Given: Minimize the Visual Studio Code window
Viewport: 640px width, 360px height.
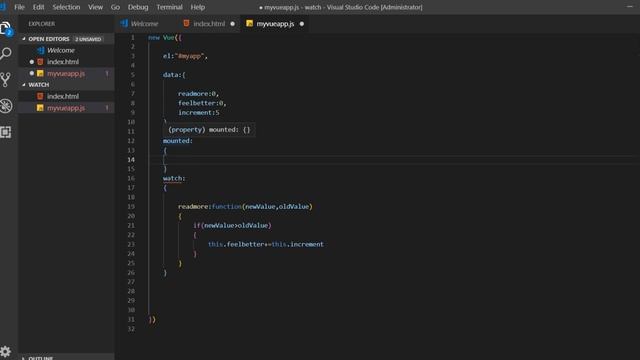Looking at the screenshot, I should coord(629,7).
